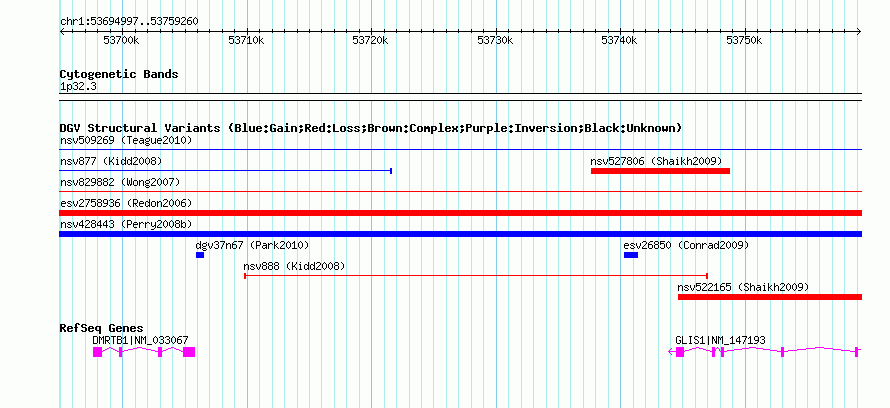Screen dimensions: 890x408
Task: Open variant nsv877 (Kidd2008) label
Action: (111, 161)
